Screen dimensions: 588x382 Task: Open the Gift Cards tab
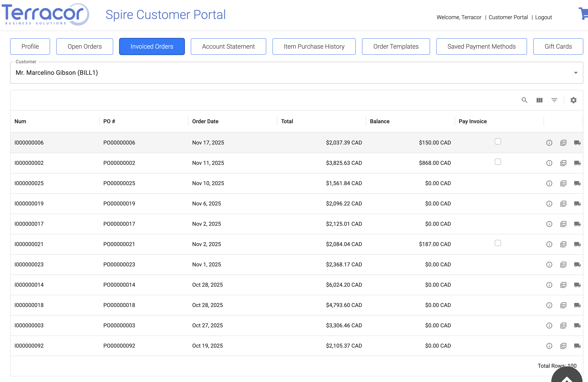point(558,46)
